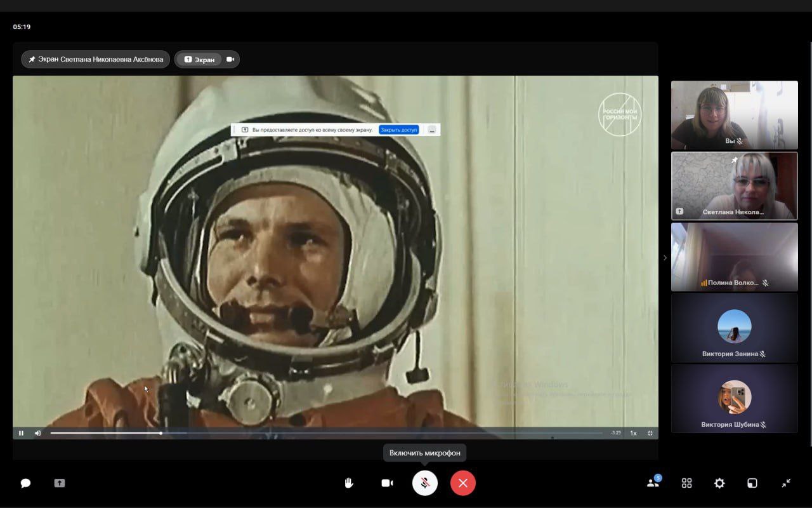Click the picture-in-picture layout icon

pos(752,483)
